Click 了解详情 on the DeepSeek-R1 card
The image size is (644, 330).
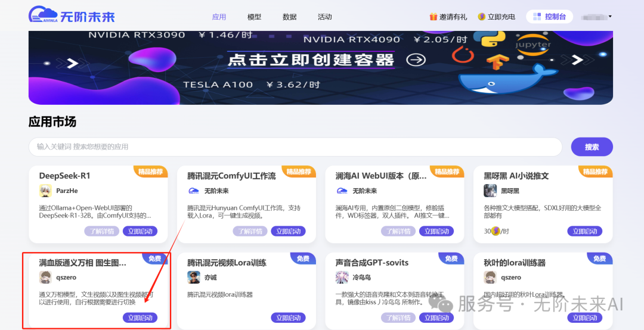click(x=102, y=231)
